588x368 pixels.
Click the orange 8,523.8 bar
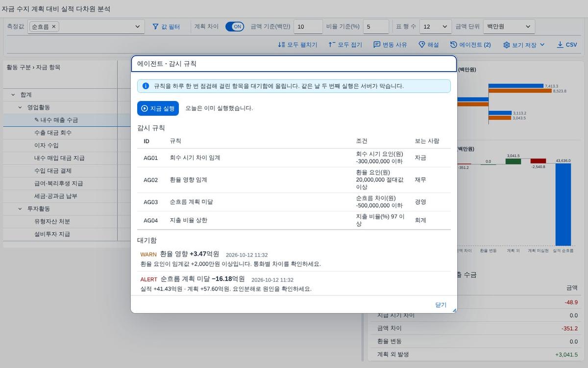tap(520, 91)
